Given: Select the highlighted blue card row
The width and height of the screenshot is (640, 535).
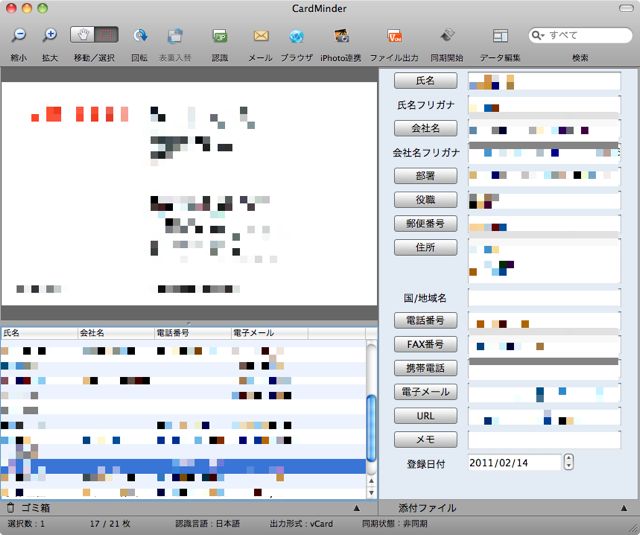Looking at the screenshot, I should click(x=183, y=466).
